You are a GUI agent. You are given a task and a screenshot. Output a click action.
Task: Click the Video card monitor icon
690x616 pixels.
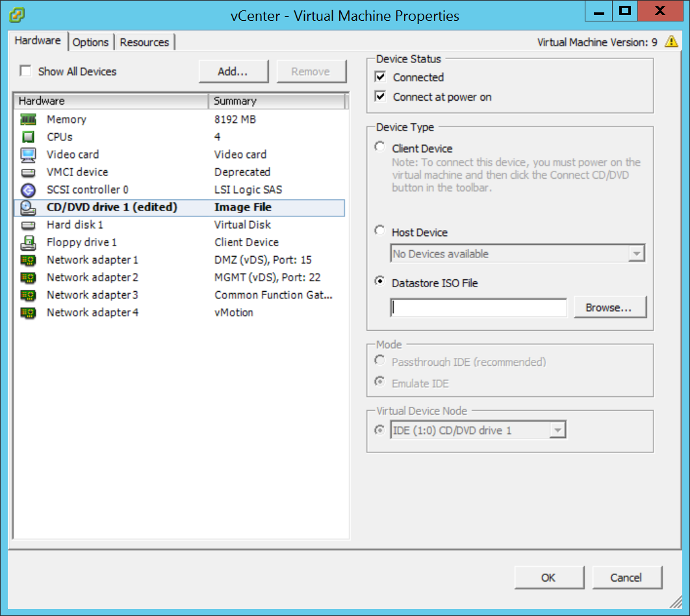pyautogui.click(x=28, y=155)
